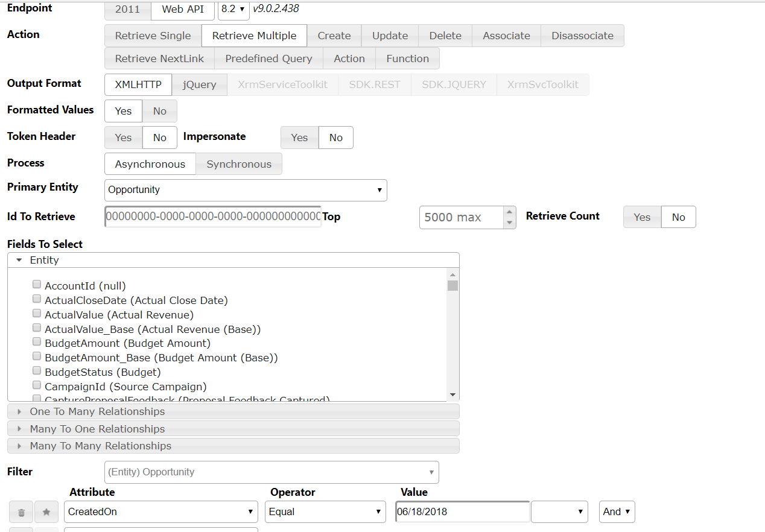Open the Operator dropdown showing Equal
The height and width of the screenshot is (532, 765).
pyautogui.click(x=325, y=511)
